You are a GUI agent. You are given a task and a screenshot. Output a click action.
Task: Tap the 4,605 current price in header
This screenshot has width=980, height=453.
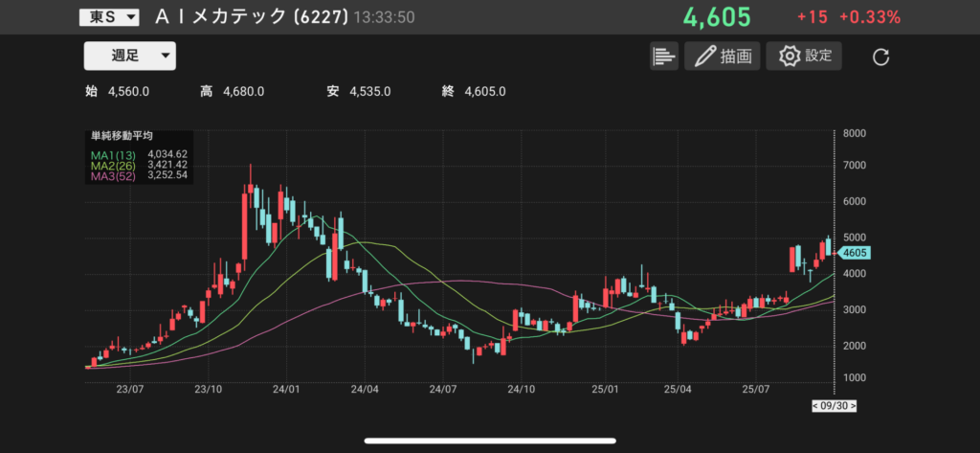coord(716,17)
